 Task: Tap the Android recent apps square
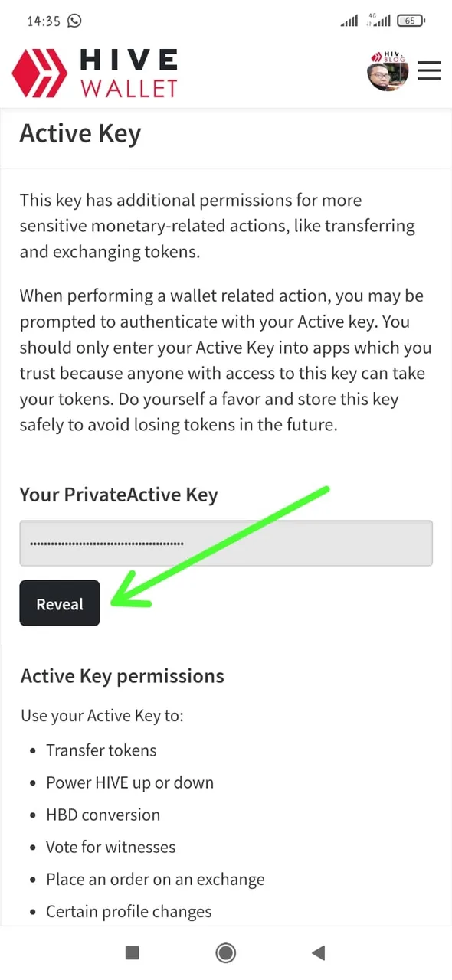132,952
